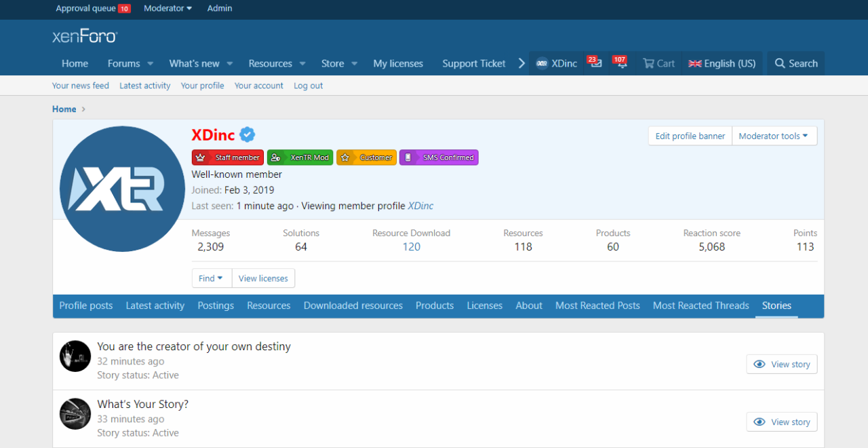View story 'What's Your Story?' button
Screen dimensions: 868x448
pos(782,422)
